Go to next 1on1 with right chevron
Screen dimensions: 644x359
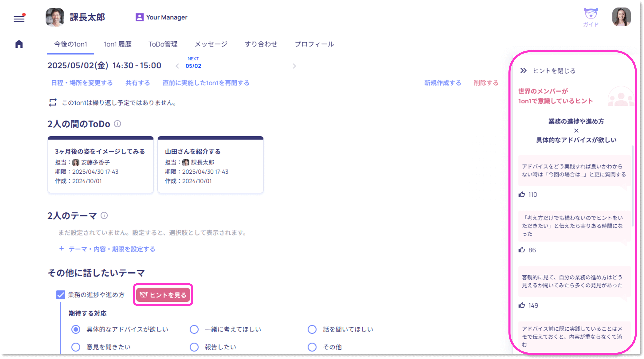[294, 66]
